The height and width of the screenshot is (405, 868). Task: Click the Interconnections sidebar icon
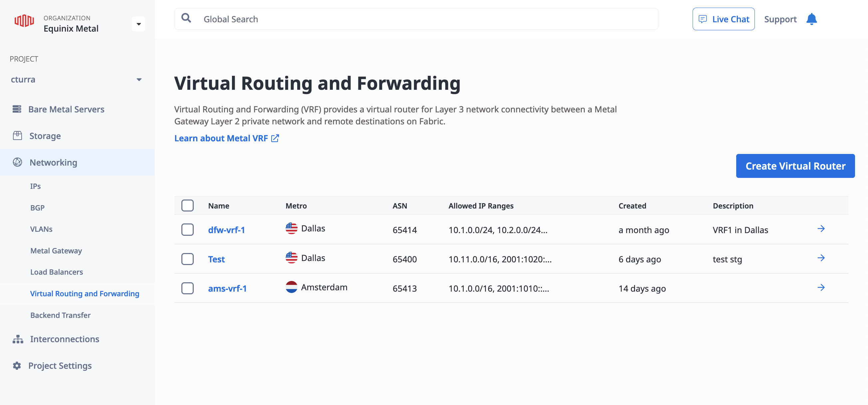click(x=18, y=339)
